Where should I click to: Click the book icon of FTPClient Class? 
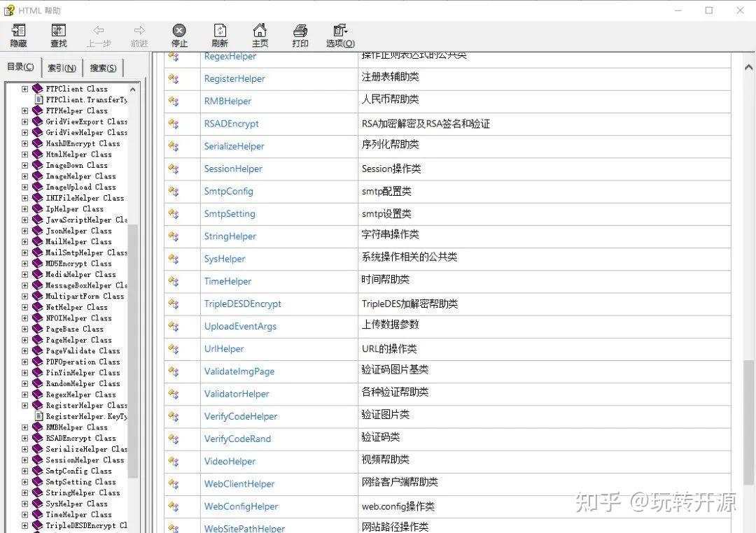(x=38, y=89)
